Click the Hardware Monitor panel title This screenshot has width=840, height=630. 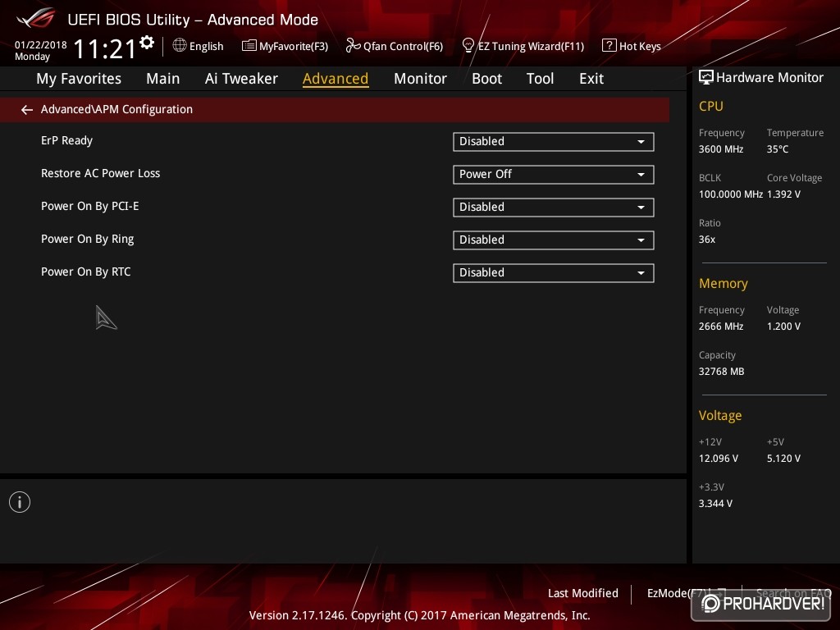pos(769,78)
